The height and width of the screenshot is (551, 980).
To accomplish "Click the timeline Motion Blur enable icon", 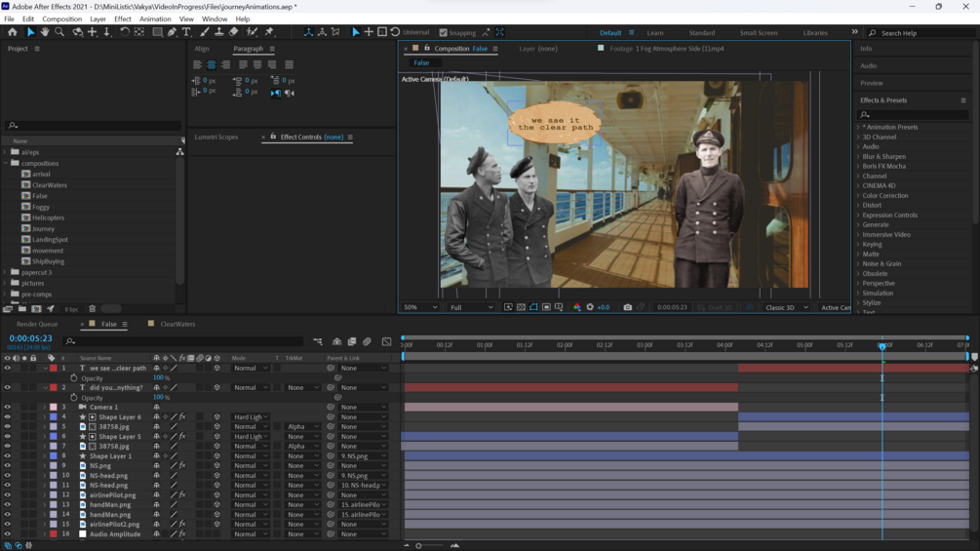I will [367, 341].
